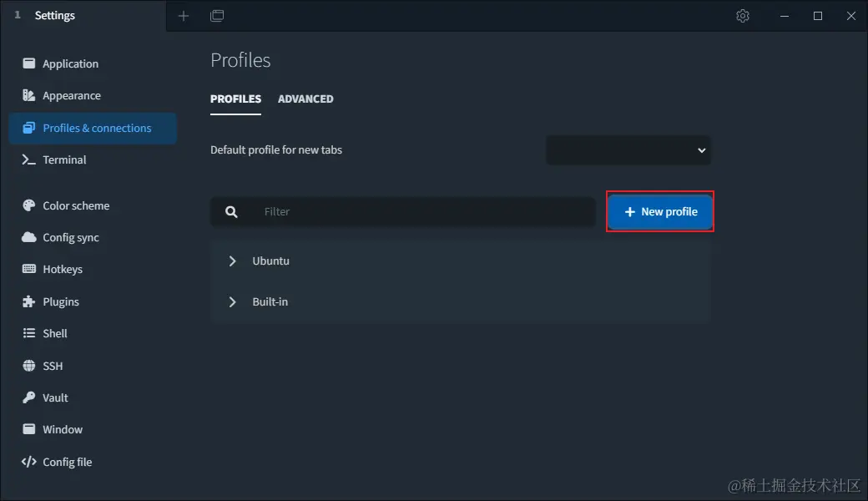Open a new tab with plus icon
This screenshot has height=501, width=868.
tap(184, 16)
